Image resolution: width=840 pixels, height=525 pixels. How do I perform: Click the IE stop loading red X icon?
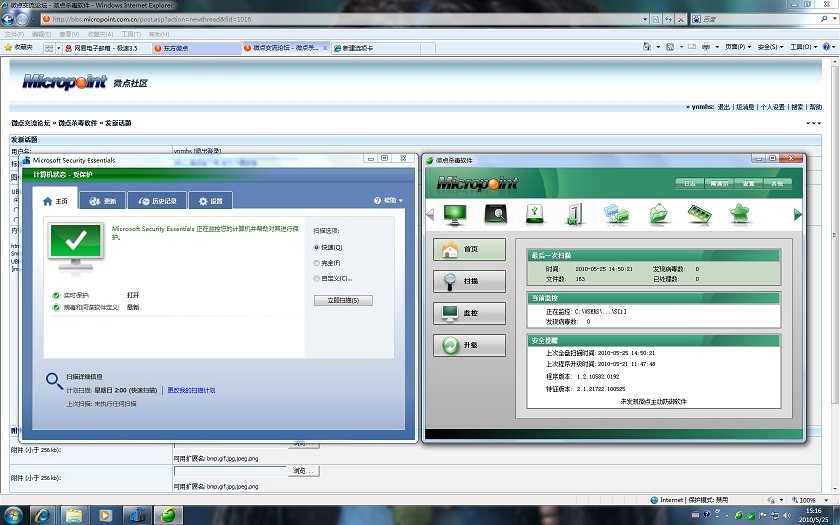[681, 19]
